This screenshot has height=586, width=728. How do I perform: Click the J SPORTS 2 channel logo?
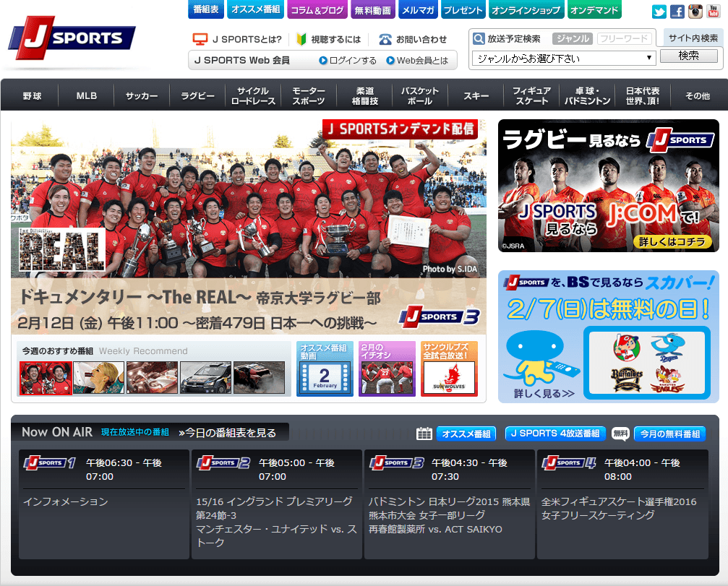223,462
